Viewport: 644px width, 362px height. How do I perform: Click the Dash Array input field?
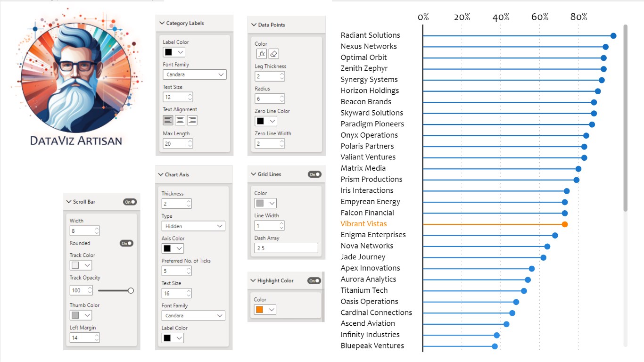click(x=286, y=248)
